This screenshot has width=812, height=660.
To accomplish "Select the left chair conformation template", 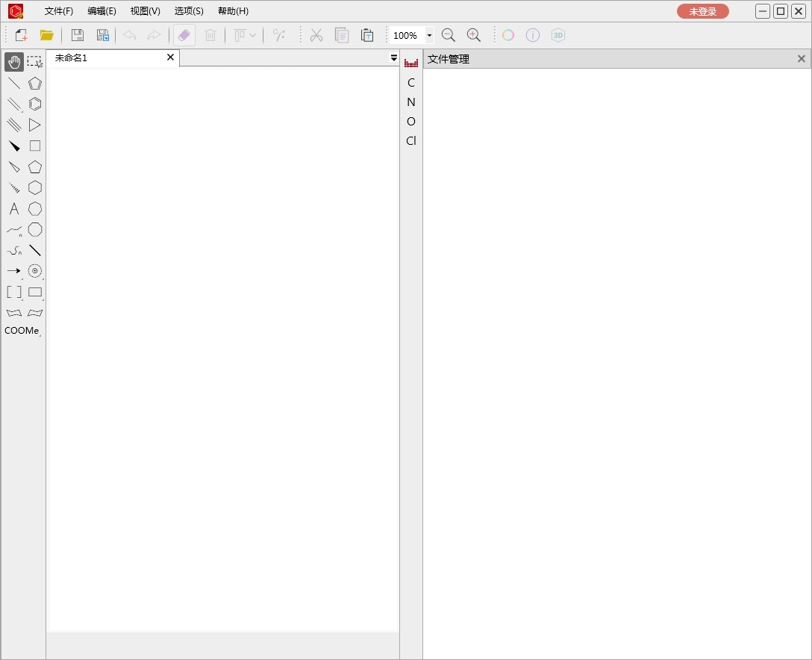I will [14, 313].
